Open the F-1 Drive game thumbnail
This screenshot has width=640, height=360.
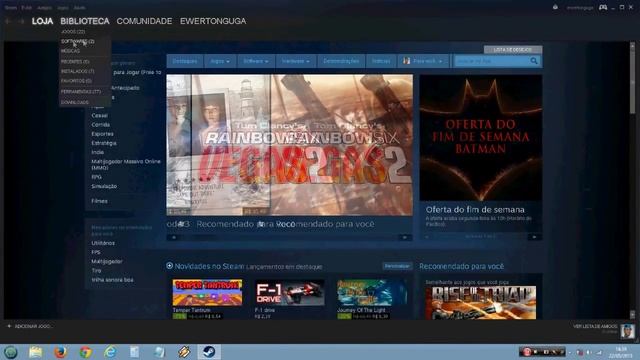click(290, 293)
